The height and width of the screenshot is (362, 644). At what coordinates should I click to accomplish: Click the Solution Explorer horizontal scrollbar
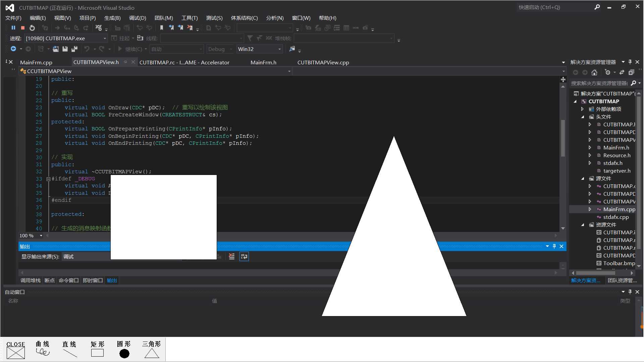point(595,273)
